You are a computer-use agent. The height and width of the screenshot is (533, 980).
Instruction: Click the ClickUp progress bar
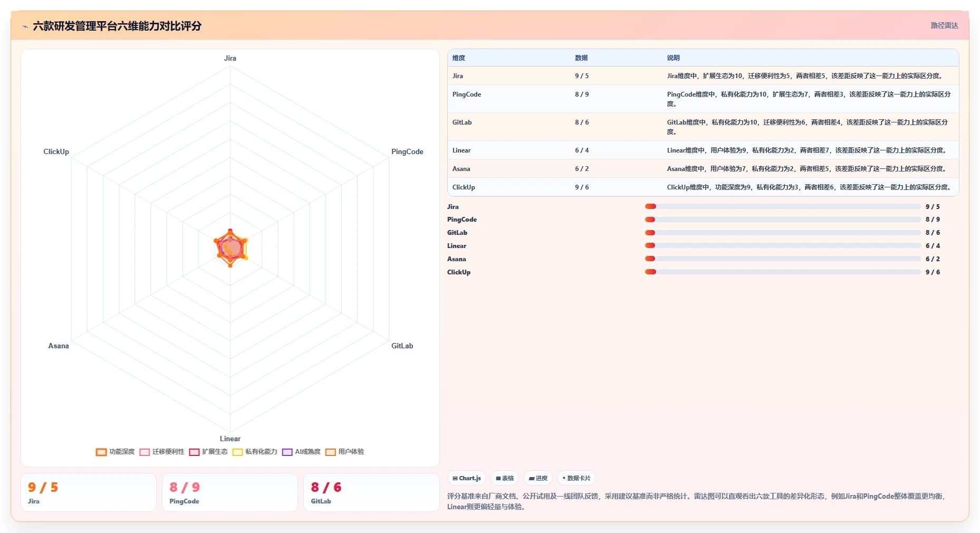tap(783, 272)
